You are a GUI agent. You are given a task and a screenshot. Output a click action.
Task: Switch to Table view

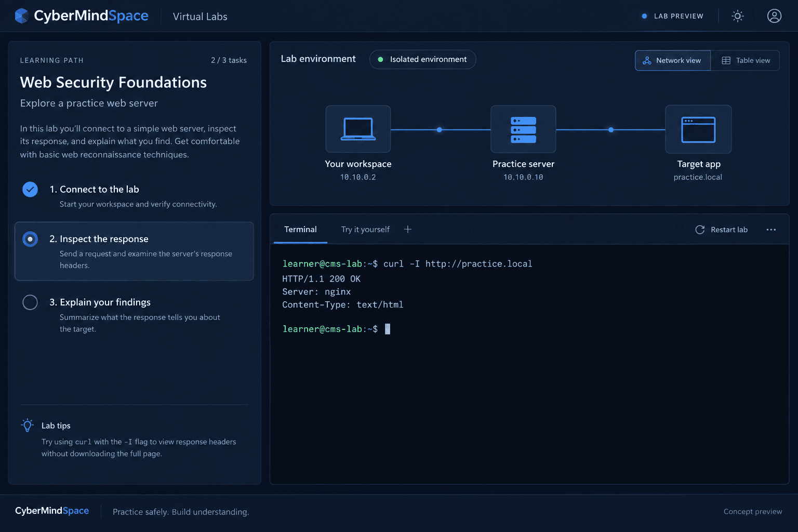point(746,60)
